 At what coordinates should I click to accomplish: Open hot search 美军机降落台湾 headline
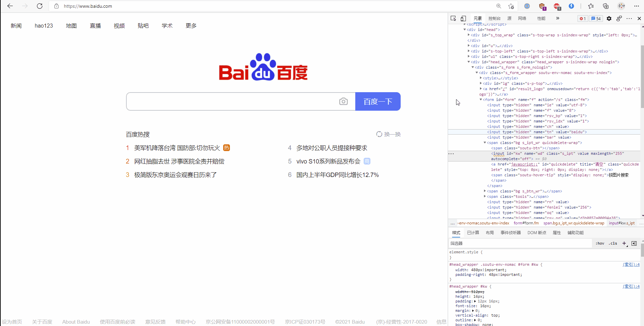pos(177,148)
